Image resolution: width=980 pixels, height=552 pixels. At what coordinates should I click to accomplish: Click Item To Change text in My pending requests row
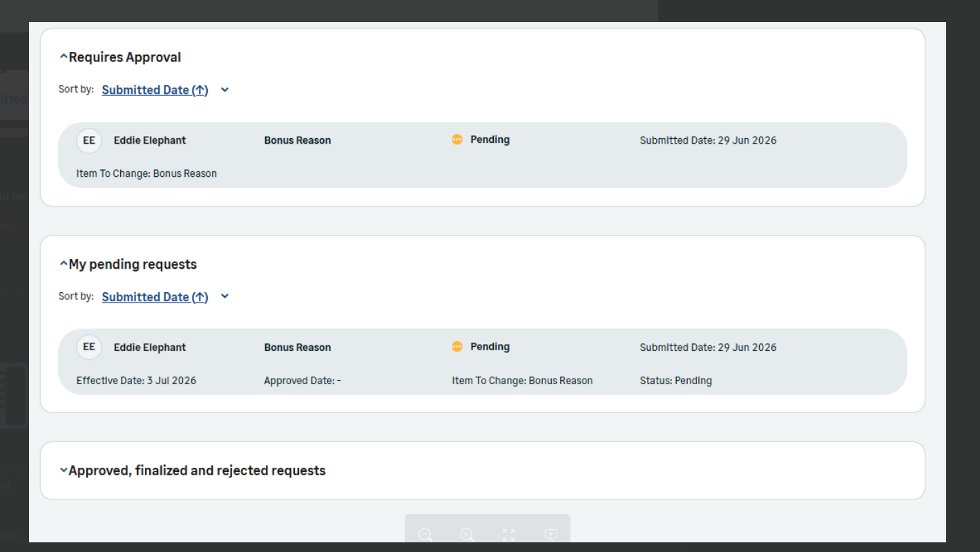coord(522,381)
